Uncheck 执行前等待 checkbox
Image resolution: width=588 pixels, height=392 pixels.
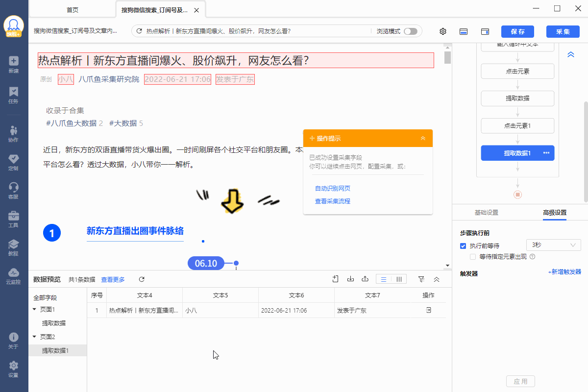coord(463,245)
